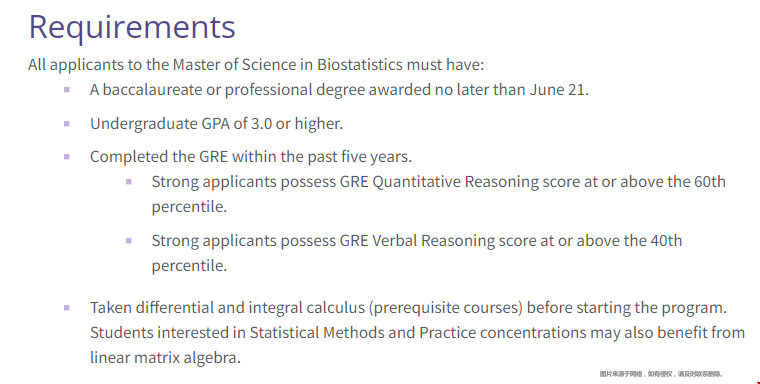Image resolution: width=760 pixels, height=384 pixels.
Task: Click the bullet marker before Undergraduate GPA item
Action: point(67,124)
